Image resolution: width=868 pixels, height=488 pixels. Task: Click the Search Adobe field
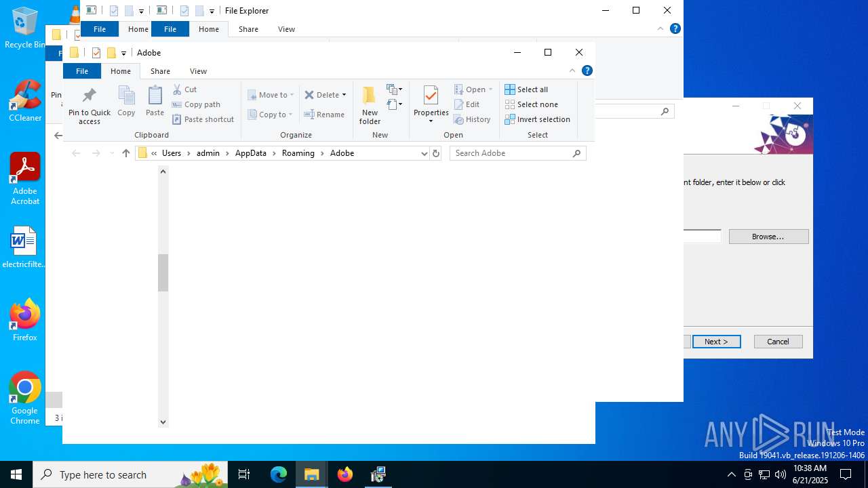(517, 153)
